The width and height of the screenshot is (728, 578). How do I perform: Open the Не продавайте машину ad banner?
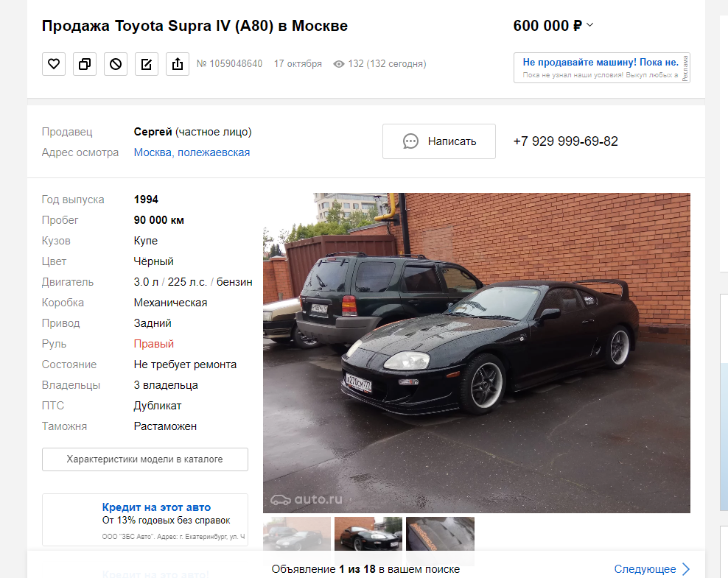click(602, 68)
